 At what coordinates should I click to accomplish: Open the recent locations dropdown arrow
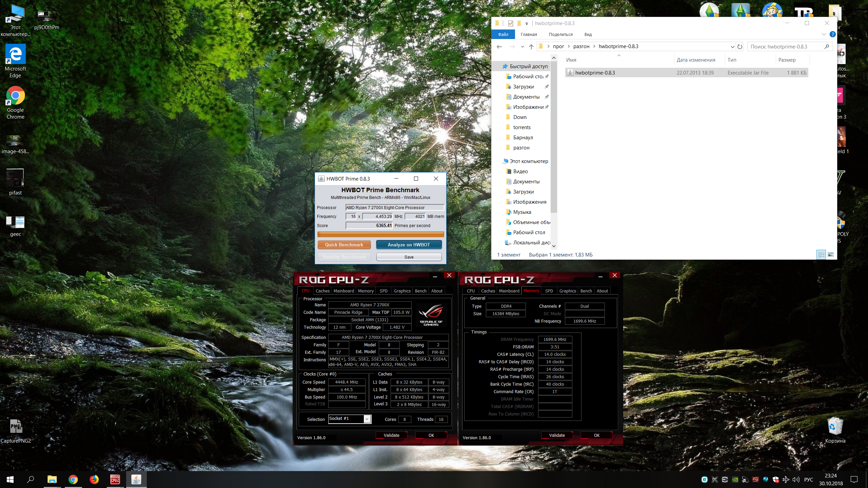tap(522, 47)
